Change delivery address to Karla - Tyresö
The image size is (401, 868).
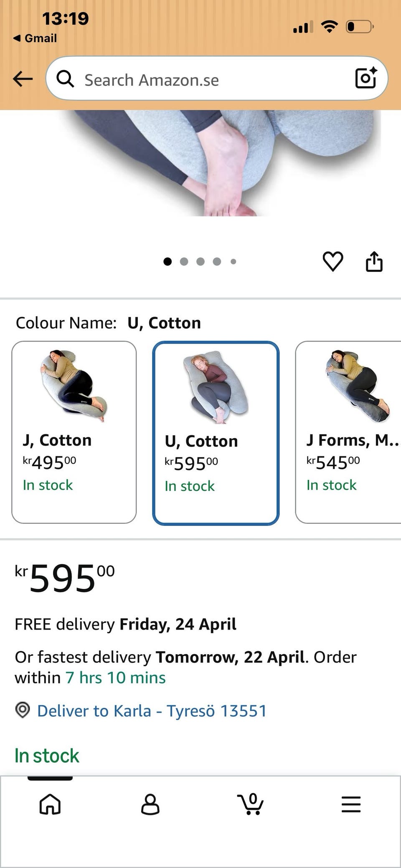tap(152, 711)
